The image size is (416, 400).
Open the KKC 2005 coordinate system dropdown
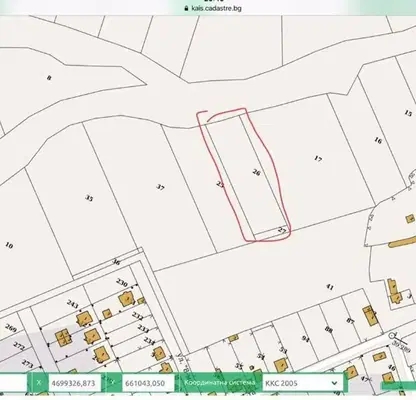(303, 383)
